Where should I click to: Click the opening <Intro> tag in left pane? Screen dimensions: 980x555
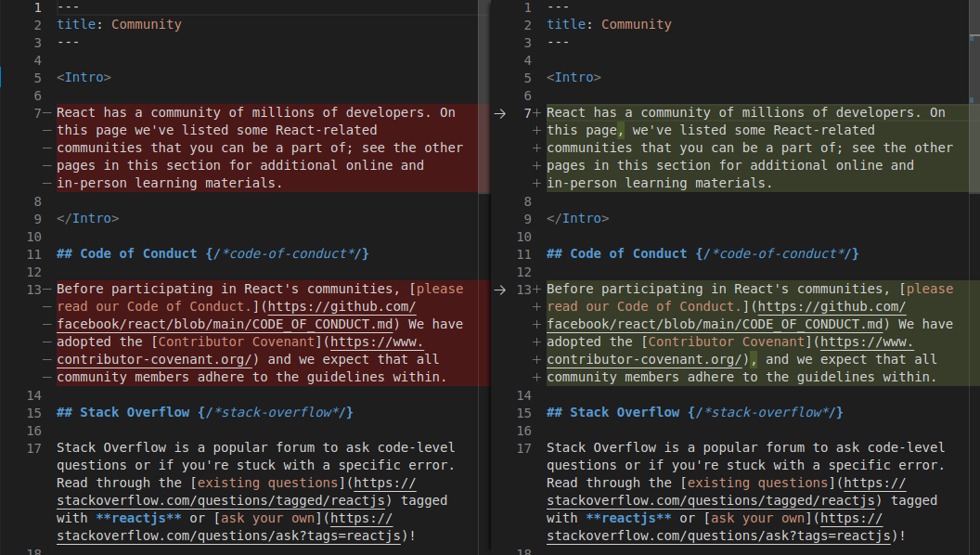(84, 78)
